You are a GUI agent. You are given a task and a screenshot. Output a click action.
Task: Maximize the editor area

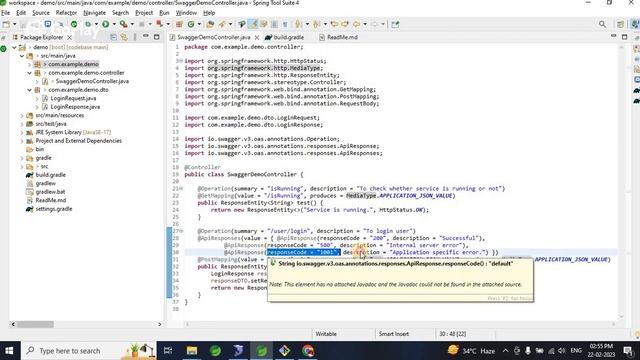[624, 37]
